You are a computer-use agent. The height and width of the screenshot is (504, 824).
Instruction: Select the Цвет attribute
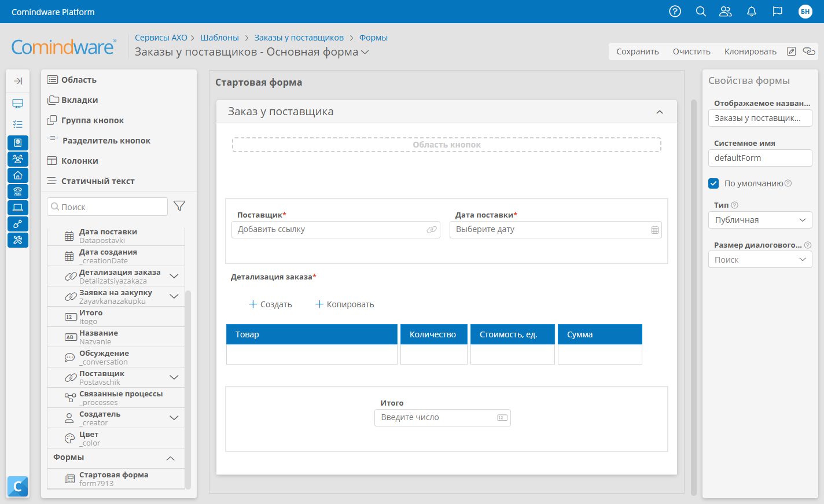click(116, 438)
